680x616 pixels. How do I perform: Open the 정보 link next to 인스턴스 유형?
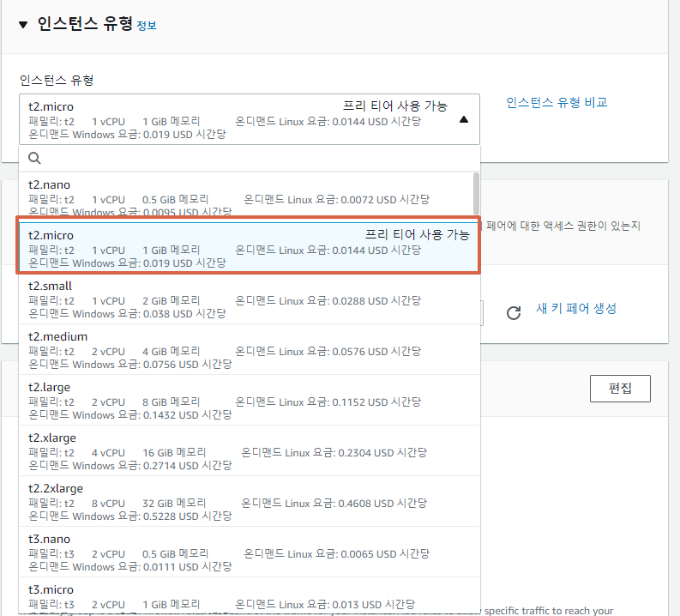[147, 26]
